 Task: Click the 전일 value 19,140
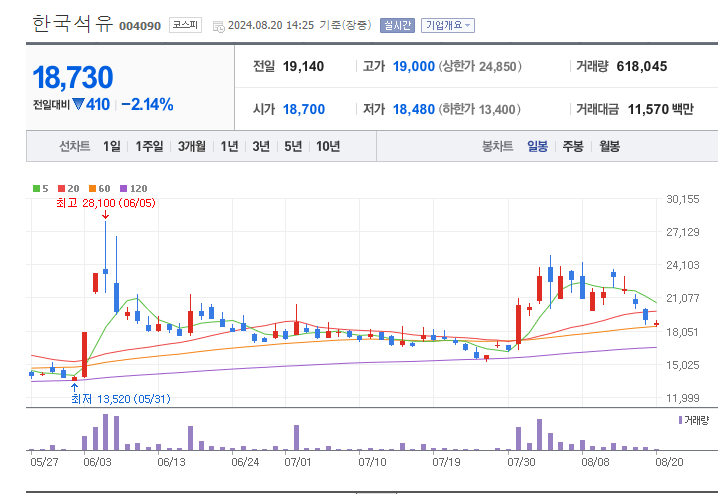303,66
